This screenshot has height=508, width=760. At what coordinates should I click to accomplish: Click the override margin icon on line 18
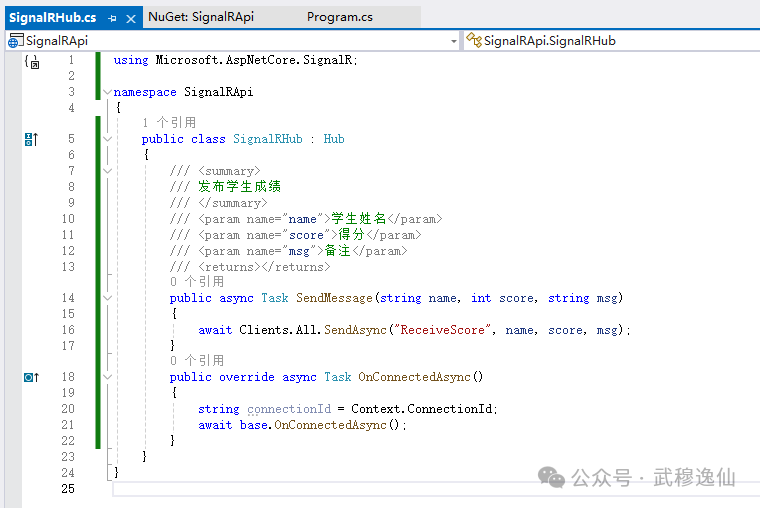pyautogui.click(x=31, y=377)
